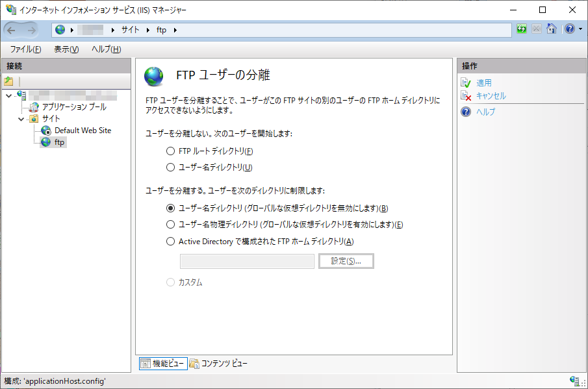Select アプリケーション プール tree item
588x389 pixels.
coord(74,107)
